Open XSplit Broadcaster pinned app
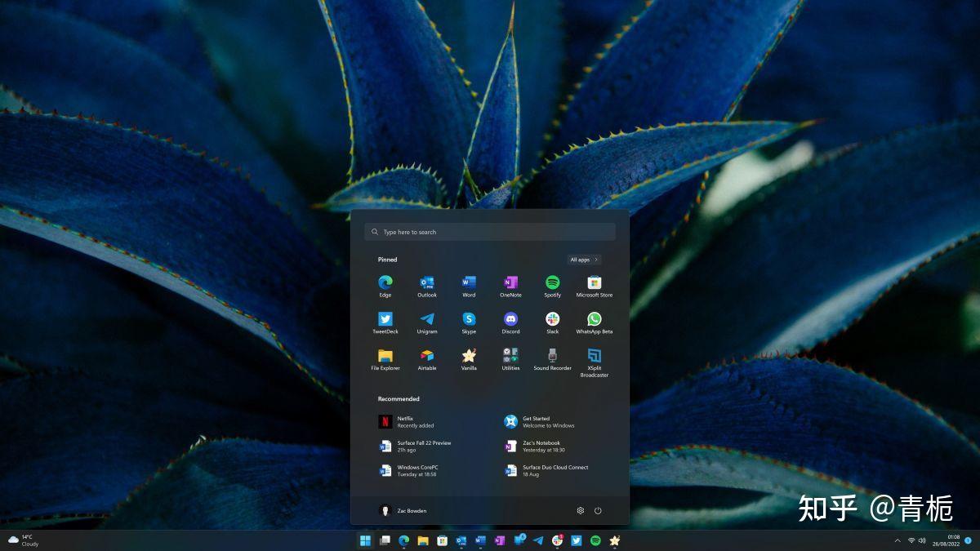 pos(595,362)
